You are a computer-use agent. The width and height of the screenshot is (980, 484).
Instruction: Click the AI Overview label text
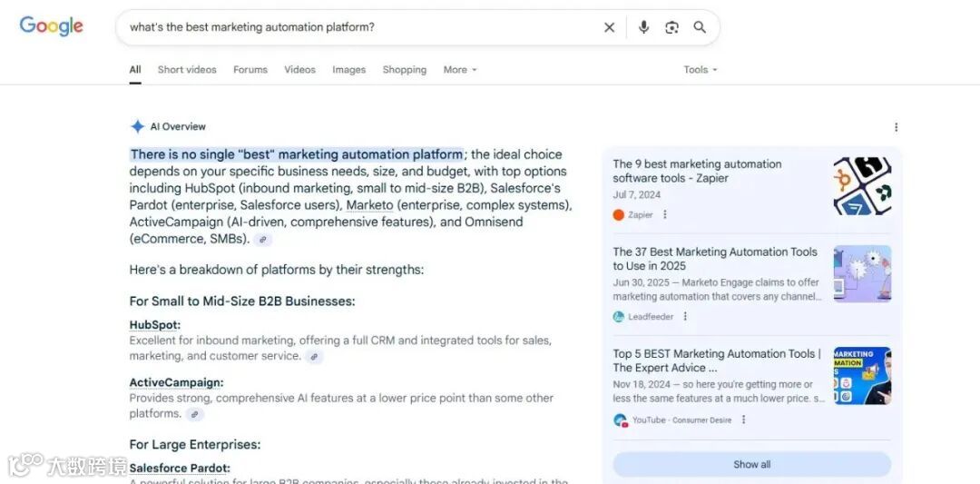[178, 126]
